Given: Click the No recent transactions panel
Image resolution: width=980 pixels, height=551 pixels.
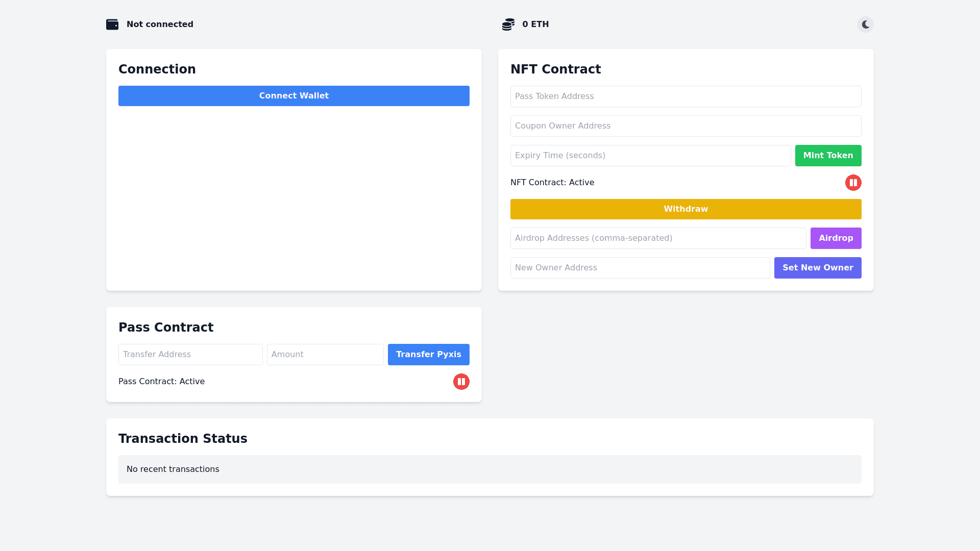Looking at the screenshot, I should click(489, 469).
